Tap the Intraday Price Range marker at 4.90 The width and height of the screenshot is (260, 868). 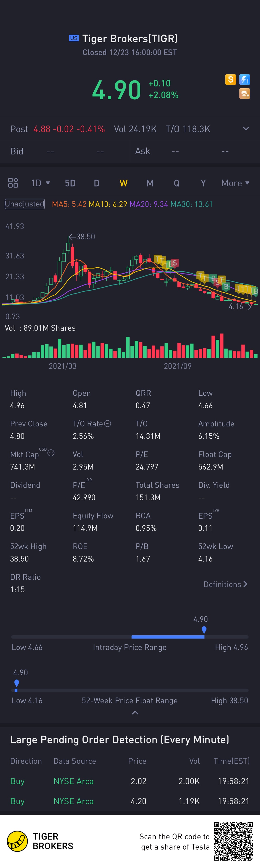(204, 630)
